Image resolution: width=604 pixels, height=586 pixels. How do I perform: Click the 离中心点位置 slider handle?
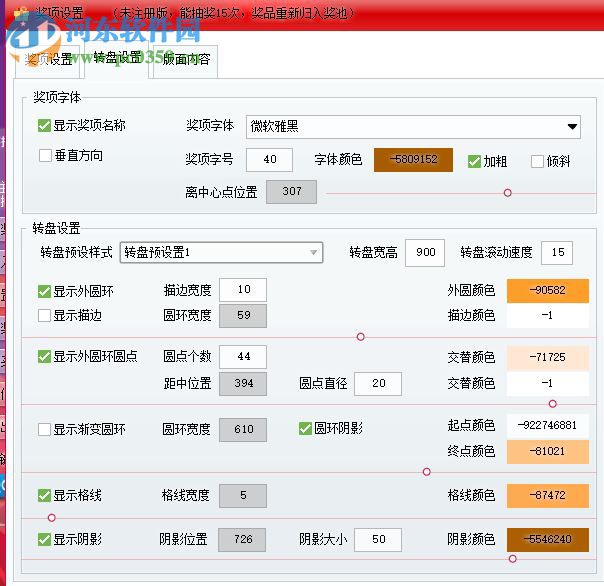tap(507, 193)
